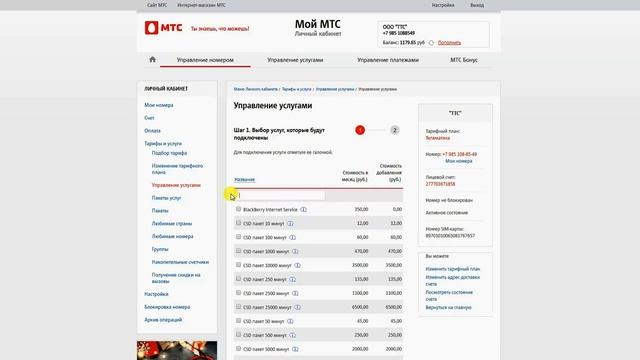Open Управление услугами sidebar item
This screenshot has width=640, height=360.
click(x=176, y=185)
